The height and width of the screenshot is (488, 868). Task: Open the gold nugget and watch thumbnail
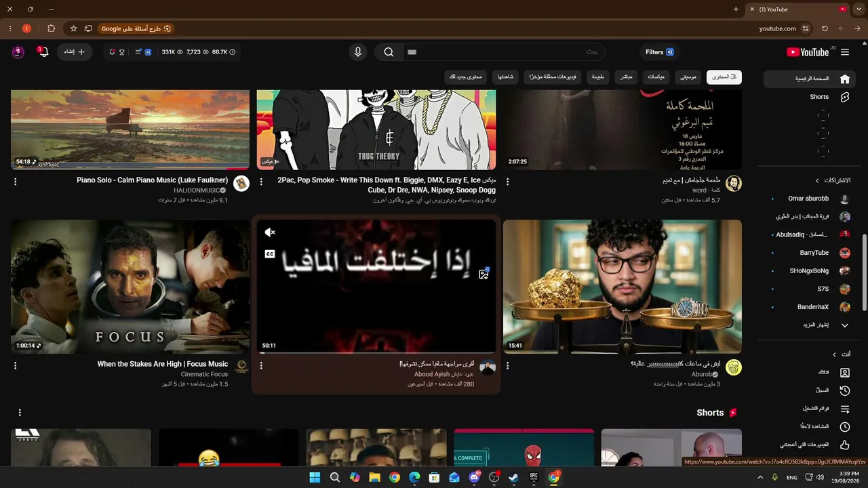coord(623,287)
